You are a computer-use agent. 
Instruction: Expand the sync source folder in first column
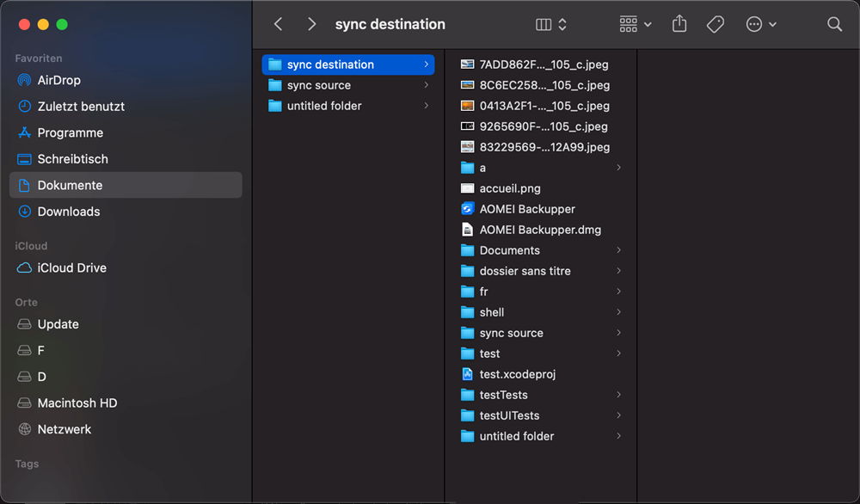pos(427,85)
